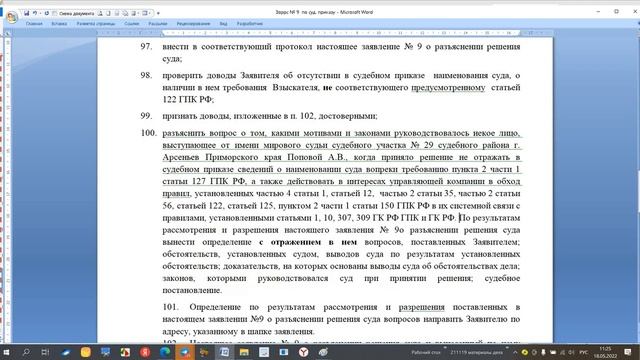Open the Office button menu
640x360 pixels.
[12, 17]
